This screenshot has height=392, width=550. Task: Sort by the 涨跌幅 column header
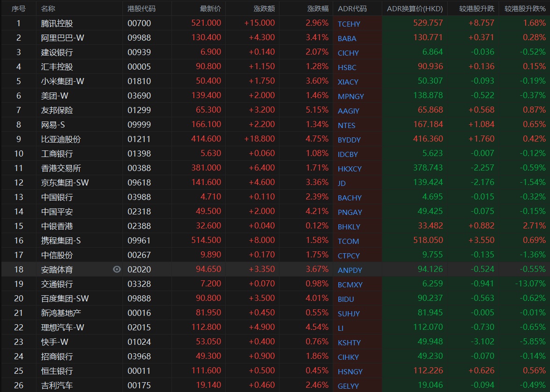[x=318, y=9]
